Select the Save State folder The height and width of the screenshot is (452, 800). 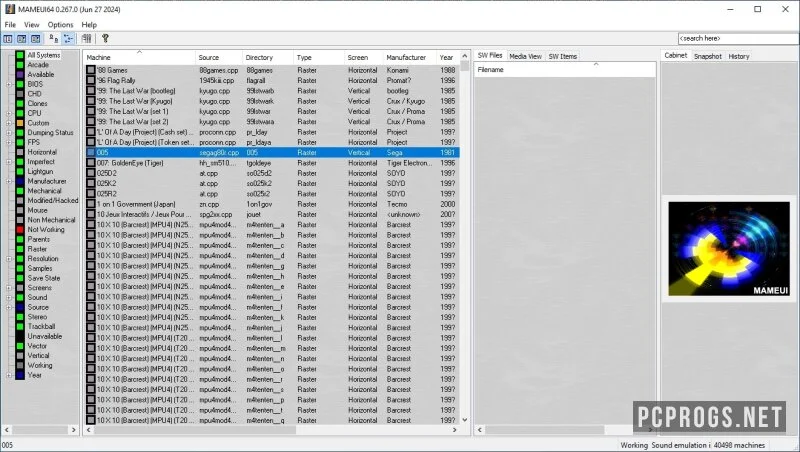pos(44,278)
